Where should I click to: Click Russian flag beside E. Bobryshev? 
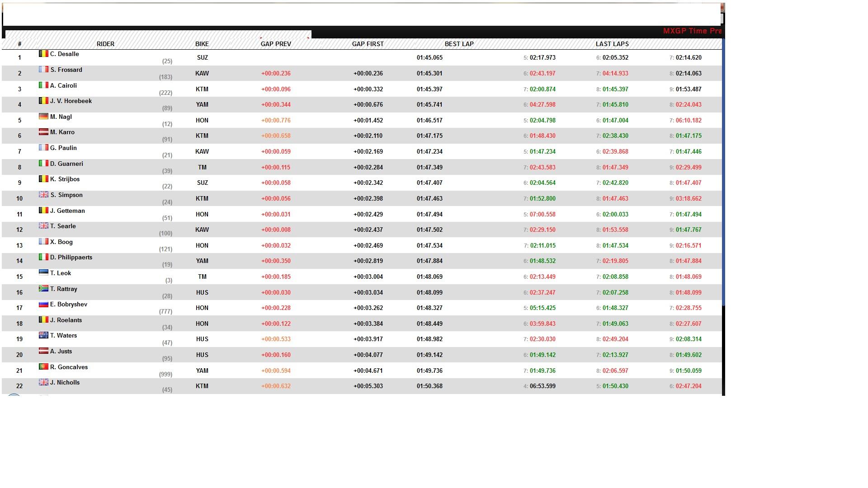click(43, 304)
